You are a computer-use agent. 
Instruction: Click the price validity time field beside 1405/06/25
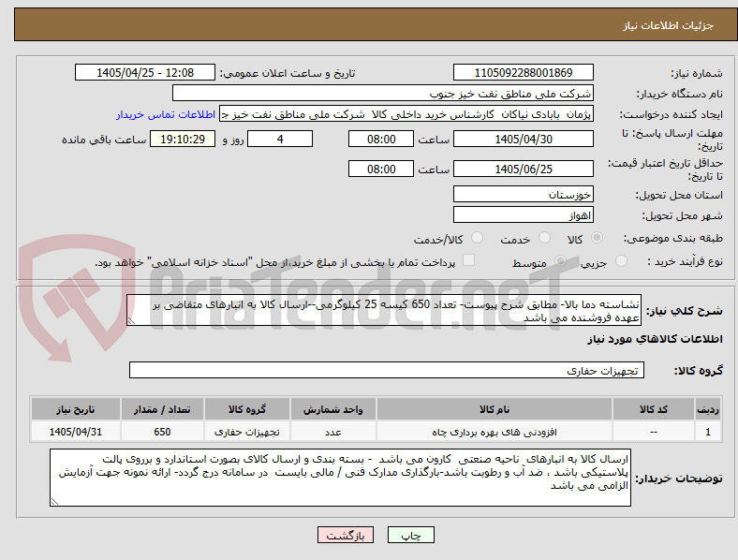pos(381,169)
